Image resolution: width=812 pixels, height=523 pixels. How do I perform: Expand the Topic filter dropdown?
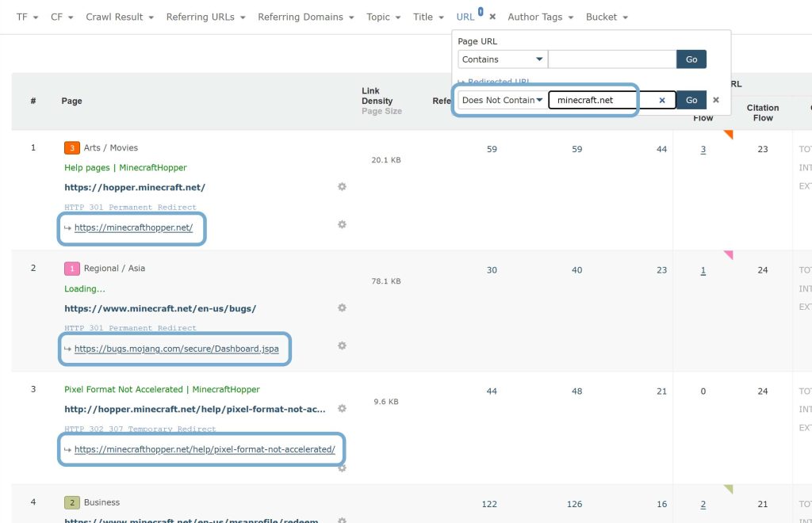(383, 17)
